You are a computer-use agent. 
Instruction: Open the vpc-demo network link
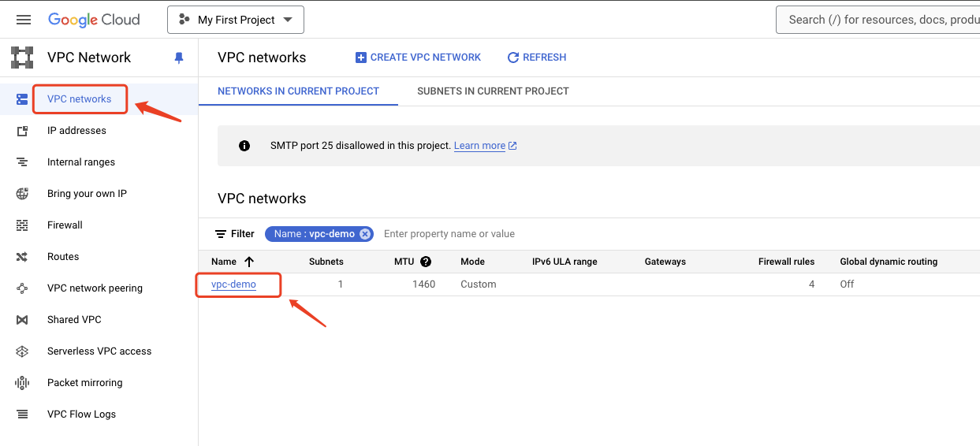coord(233,284)
